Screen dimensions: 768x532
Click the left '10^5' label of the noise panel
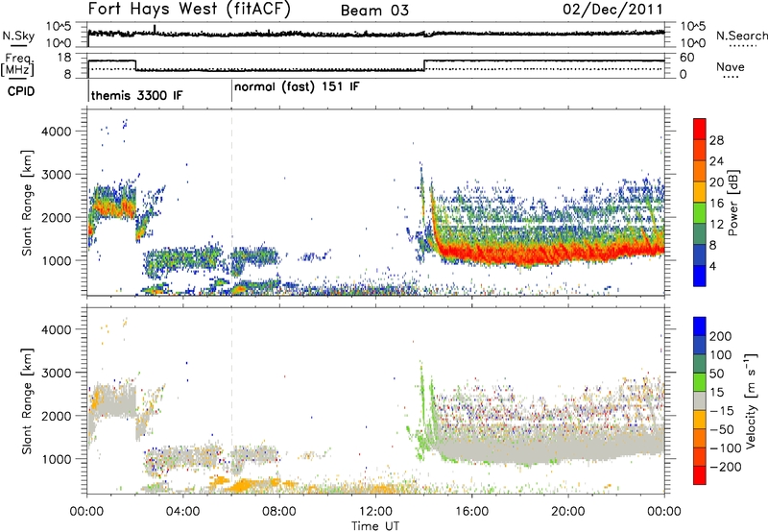[59, 27]
